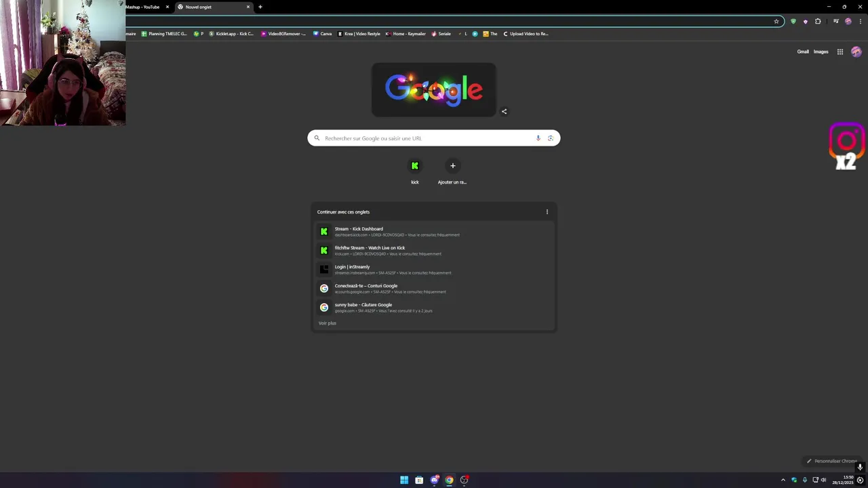
Task: Click Personnaliser Chrome button
Action: 831,461
